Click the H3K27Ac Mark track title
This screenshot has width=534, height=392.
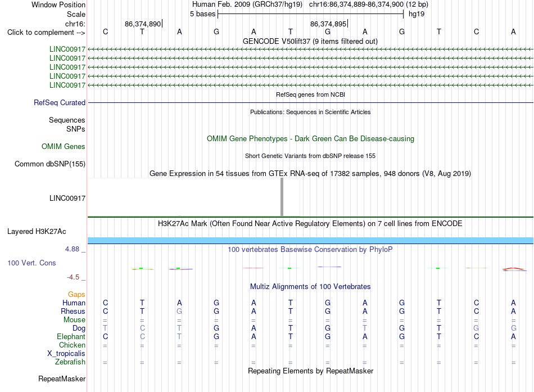pos(310,224)
